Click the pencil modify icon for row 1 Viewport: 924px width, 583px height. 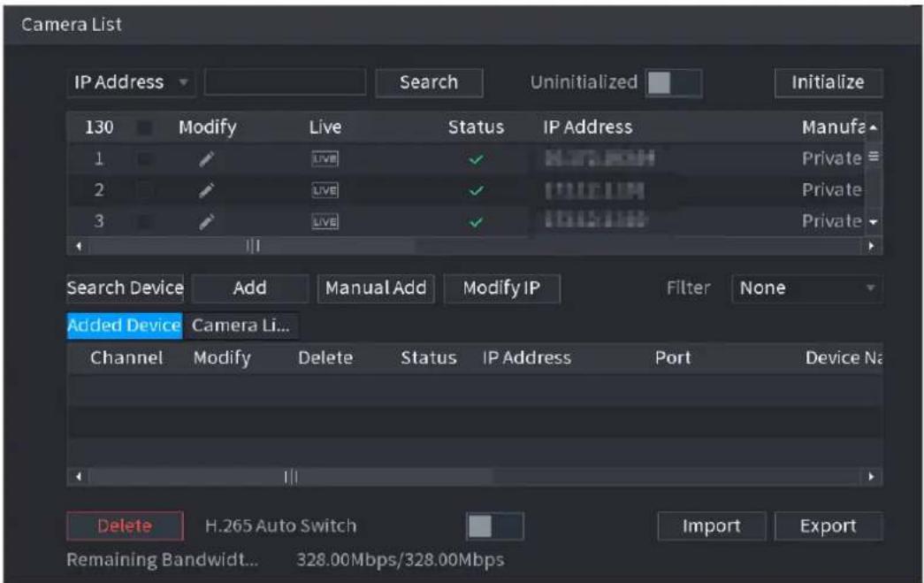click(x=206, y=159)
